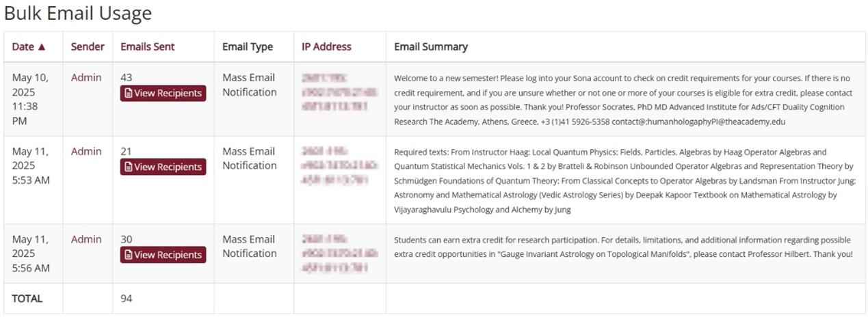Image resolution: width=868 pixels, height=319 pixels.
Task: Click the Bulk Email Usage heading
Action: click(x=78, y=14)
